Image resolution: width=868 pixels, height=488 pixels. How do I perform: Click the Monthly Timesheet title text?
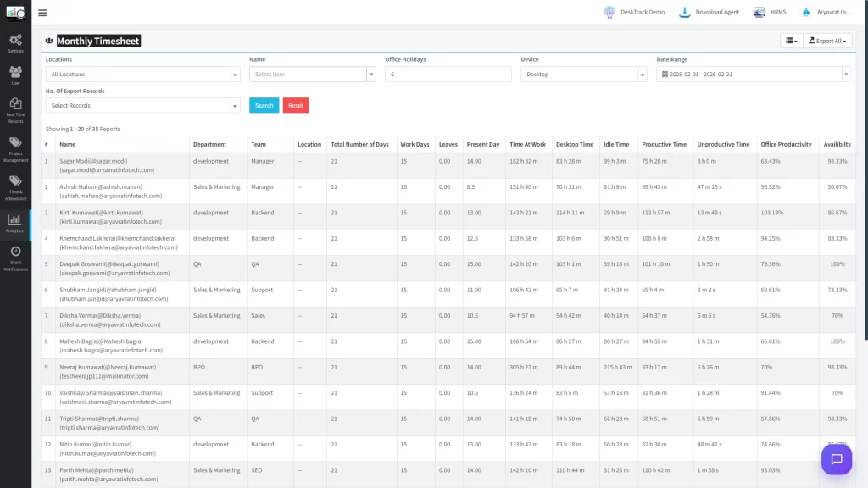tap(98, 41)
